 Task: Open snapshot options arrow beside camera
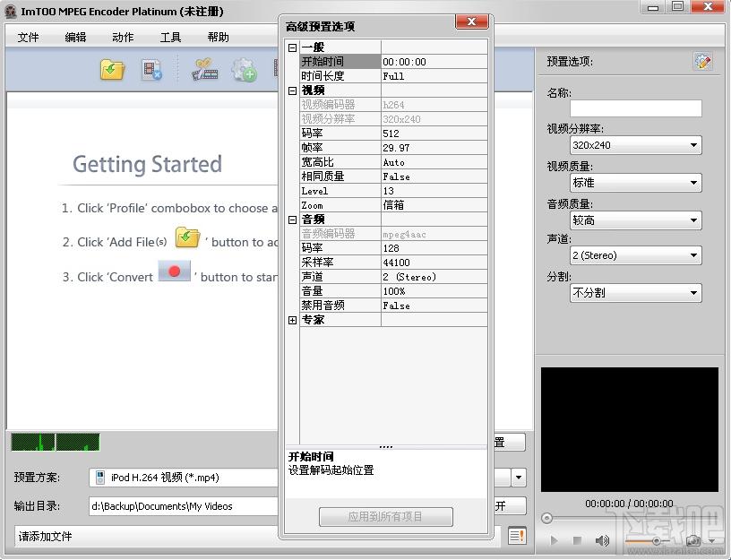(711, 540)
